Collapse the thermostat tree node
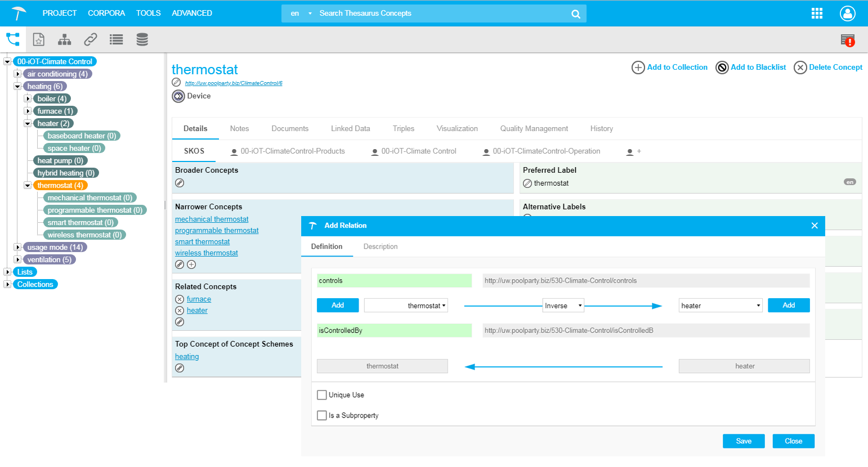Image resolution: width=868 pixels, height=467 pixels. pyautogui.click(x=28, y=185)
